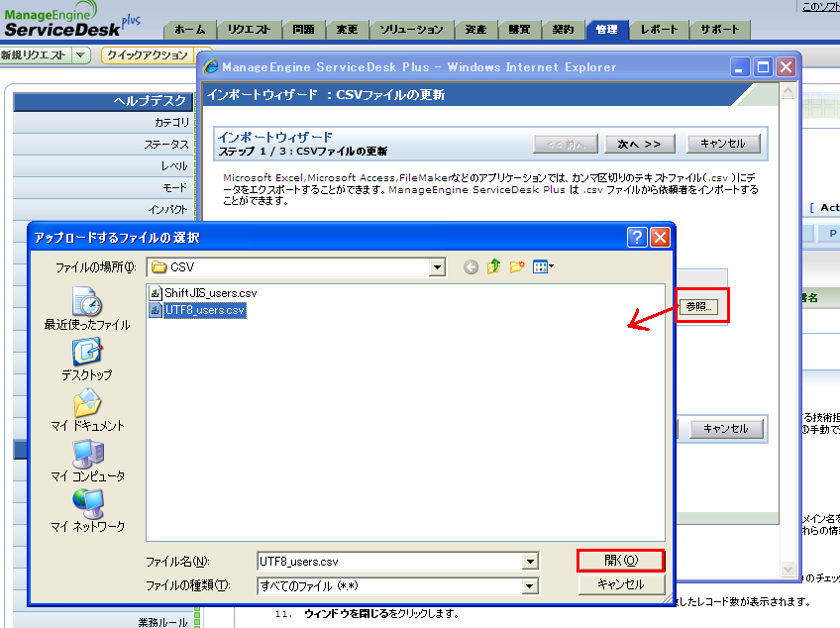Switch to the 管理 tab
The height and width of the screenshot is (628, 840).
coord(606,30)
